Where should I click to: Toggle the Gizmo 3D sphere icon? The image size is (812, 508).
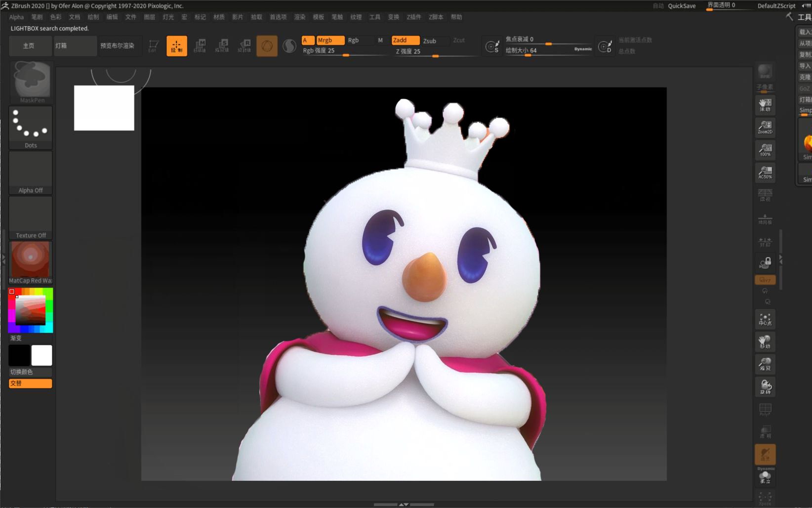click(267, 46)
